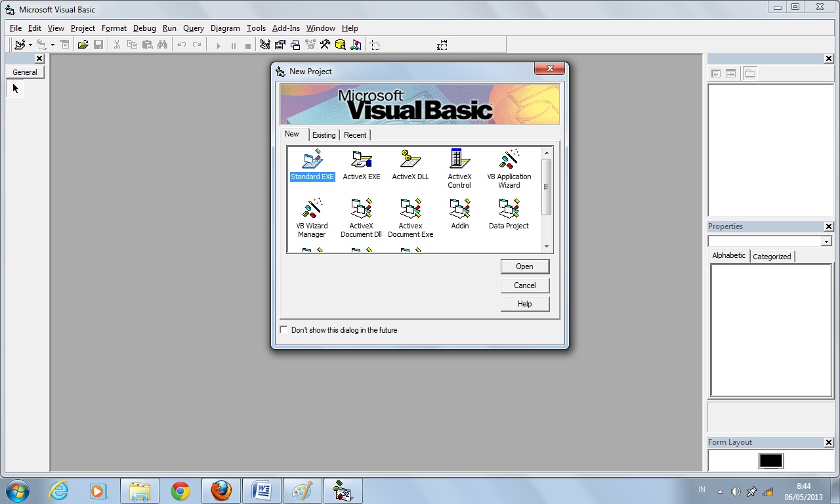Click the Toolbox hammer and wrench icon
This screenshot has height=504, width=840.
tap(325, 45)
